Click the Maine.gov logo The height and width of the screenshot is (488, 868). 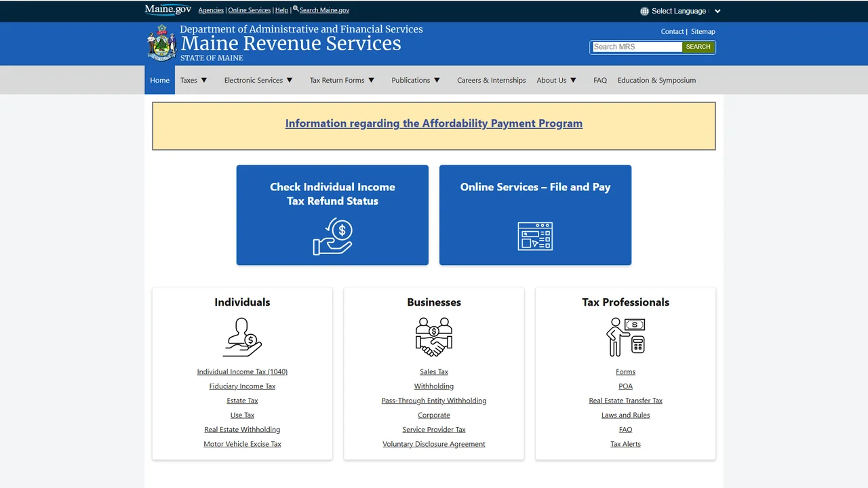(x=167, y=9)
